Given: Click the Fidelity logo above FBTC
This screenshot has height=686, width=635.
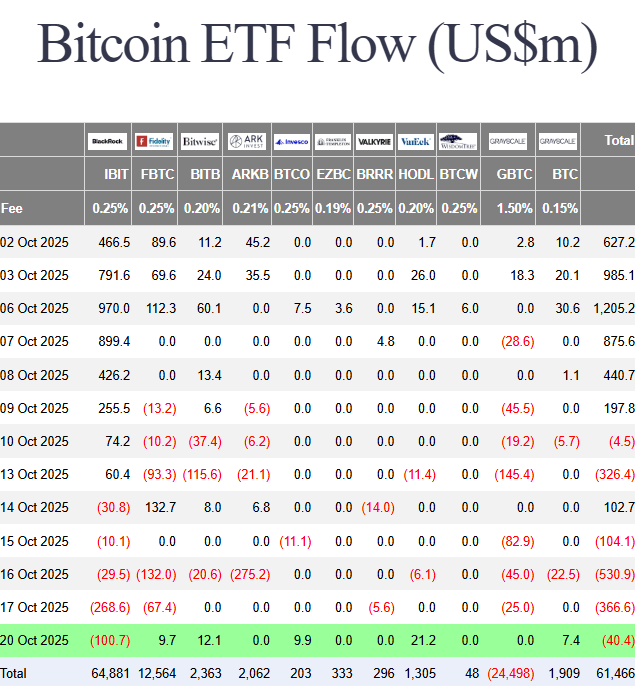Looking at the screenshot, I should pyautogui.click(x=154, y=141).
